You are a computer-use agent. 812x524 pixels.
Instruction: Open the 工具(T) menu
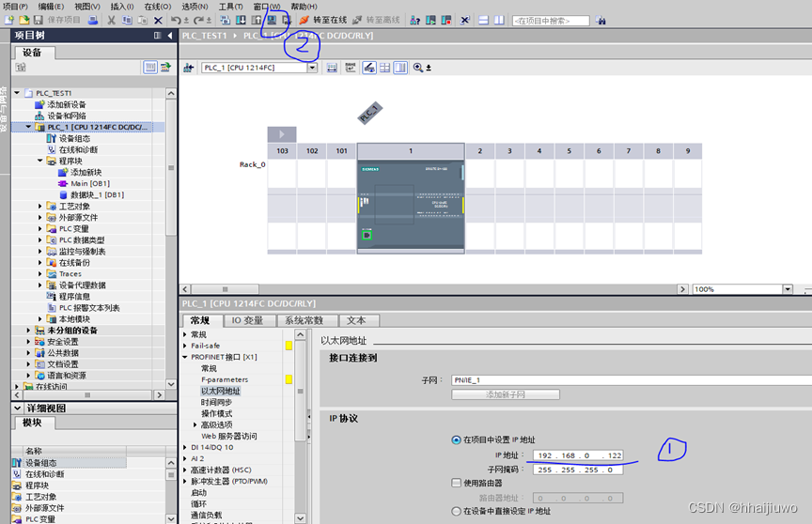[x=230, y=7]
